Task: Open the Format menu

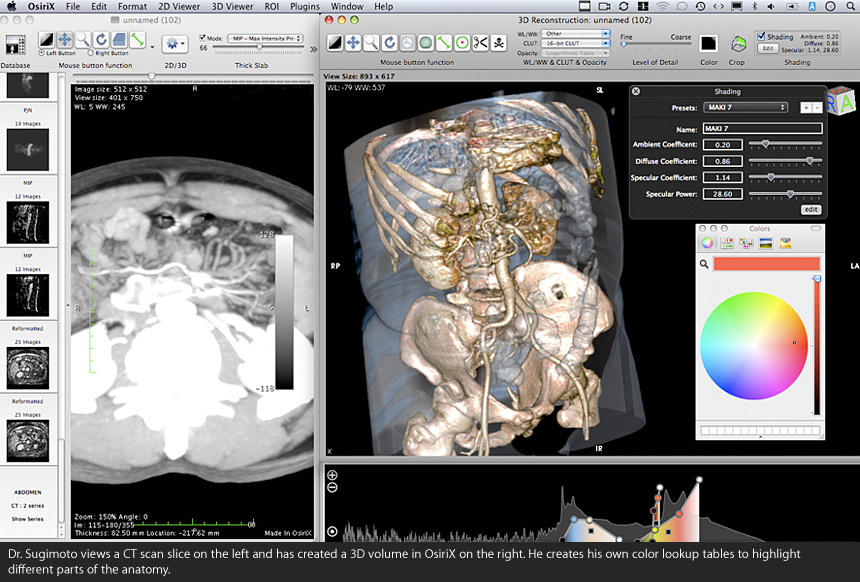Action: pos(132,7)
